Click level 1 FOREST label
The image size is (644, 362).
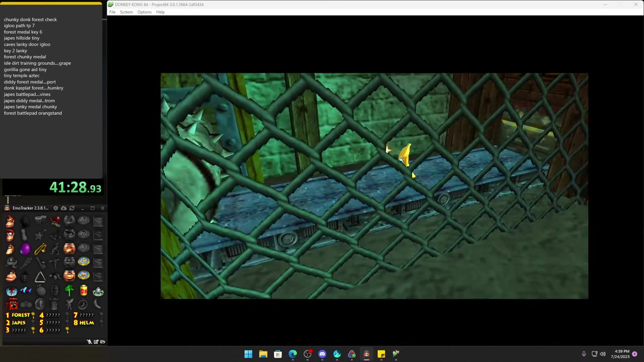[x=20, y=315]
